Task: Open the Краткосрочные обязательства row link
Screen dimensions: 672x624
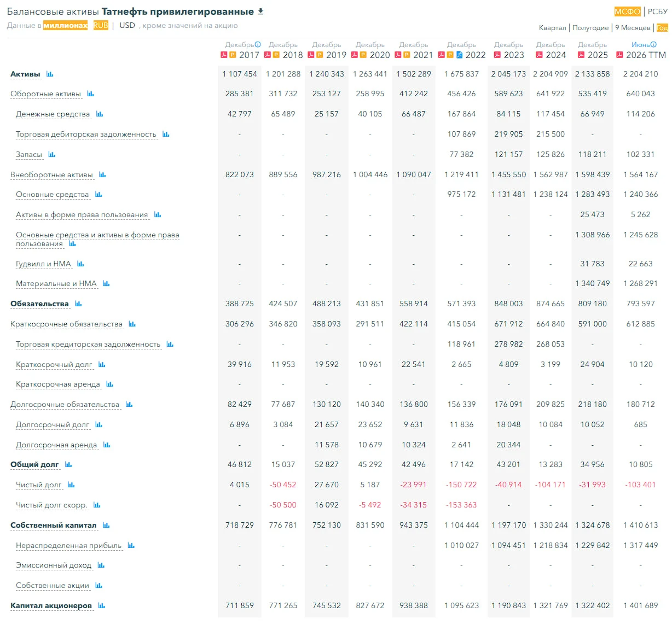Action: (x=66, y=324)
